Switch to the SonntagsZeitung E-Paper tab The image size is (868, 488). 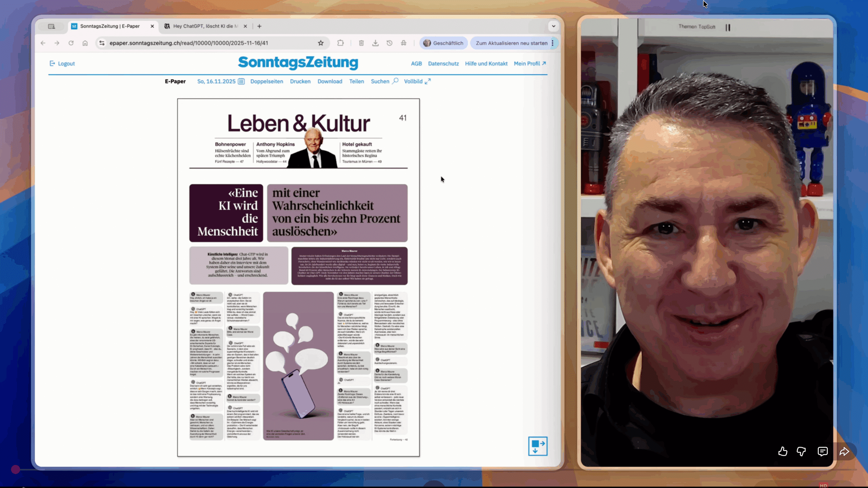pyautogui.click(x=110, y=26)
